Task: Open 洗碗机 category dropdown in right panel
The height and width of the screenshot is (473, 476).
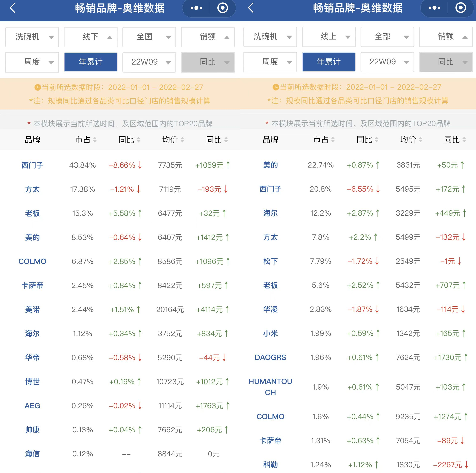Action: 270,37
